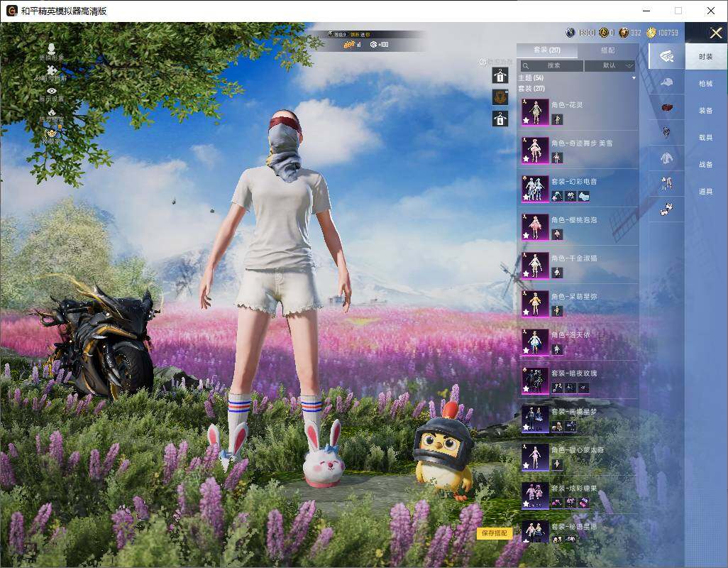Viewport: 728px width, 568px height.
Task: Open the 道具 items menu tab
Action: [x=706, y=192]
